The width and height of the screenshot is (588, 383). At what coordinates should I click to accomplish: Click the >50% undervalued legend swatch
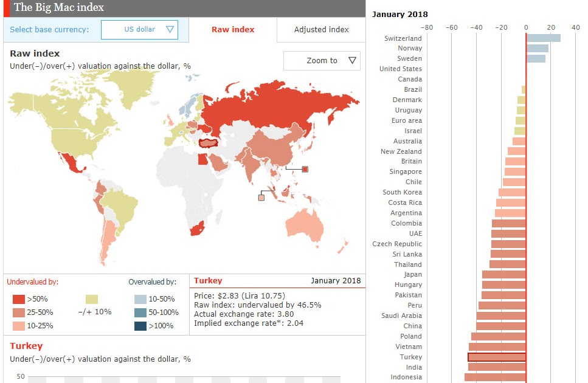coord(19,299)
